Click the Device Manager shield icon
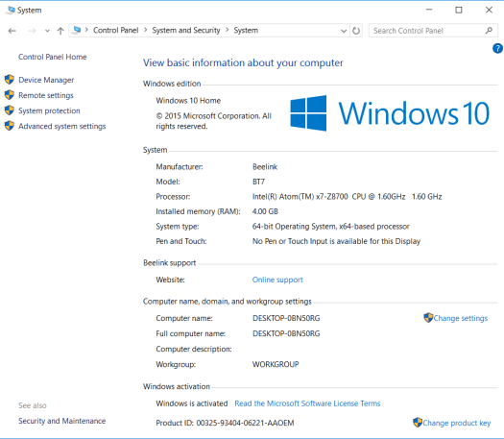504x439 pixels. click(x=10, y=80)
